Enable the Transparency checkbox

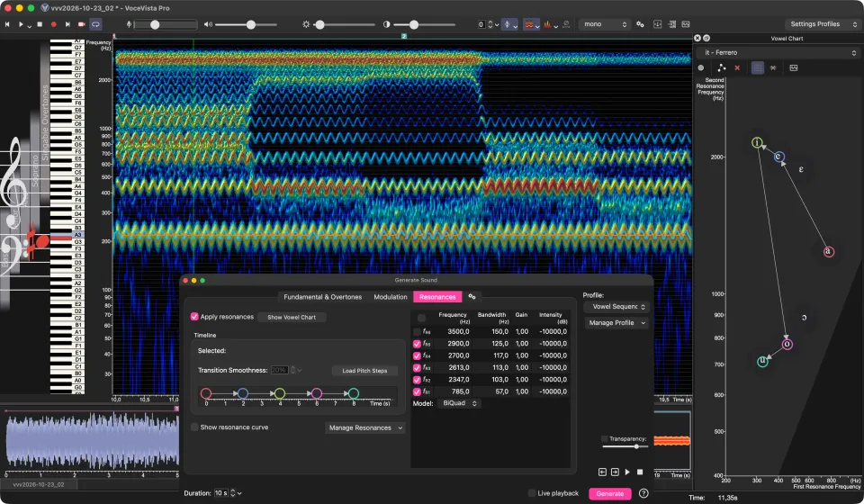pyautogui.click(x=605, y=439)
